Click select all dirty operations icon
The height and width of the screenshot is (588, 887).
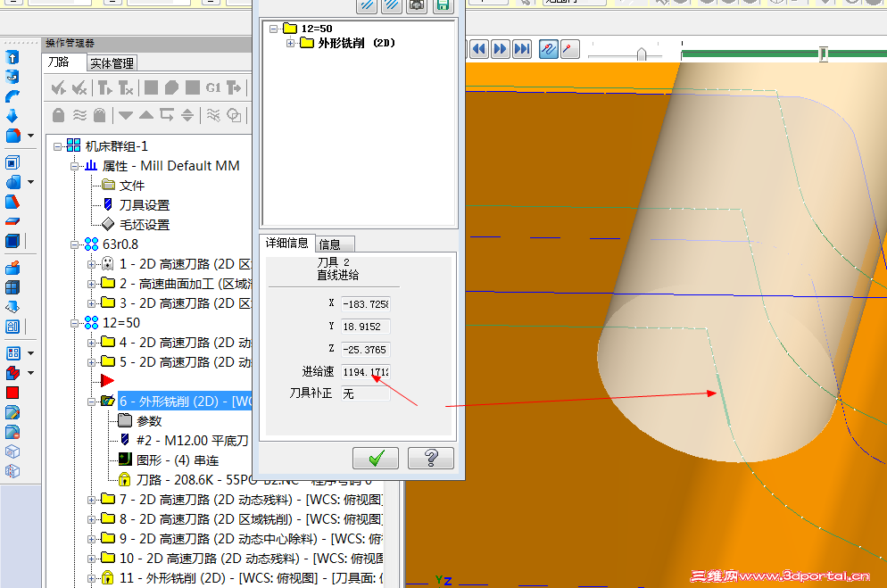(x=79, y=87)
